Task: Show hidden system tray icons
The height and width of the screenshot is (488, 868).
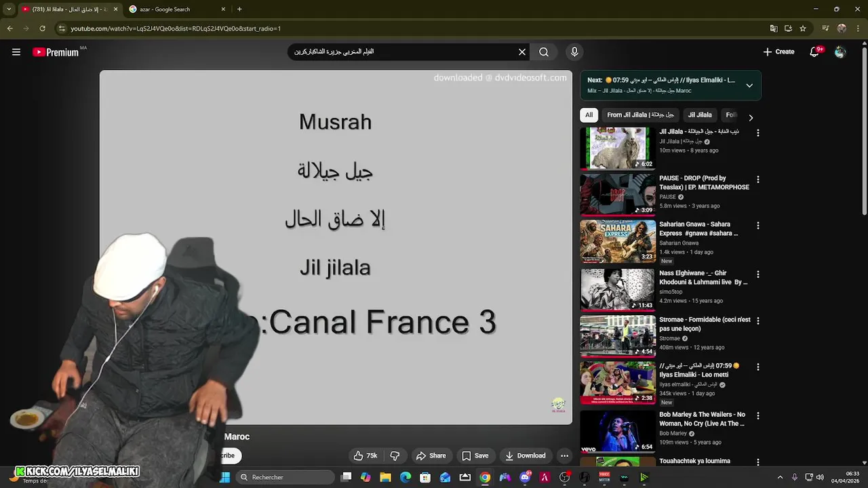Action: [x=780, y=477]
